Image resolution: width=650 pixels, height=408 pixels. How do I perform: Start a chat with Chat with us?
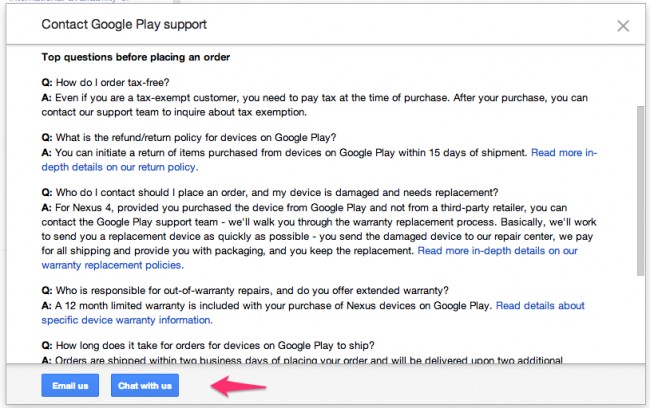coord(145,385)
